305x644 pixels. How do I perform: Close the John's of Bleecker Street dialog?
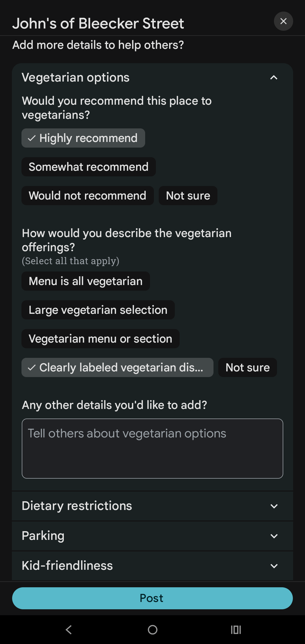click(x=283, y=21)
